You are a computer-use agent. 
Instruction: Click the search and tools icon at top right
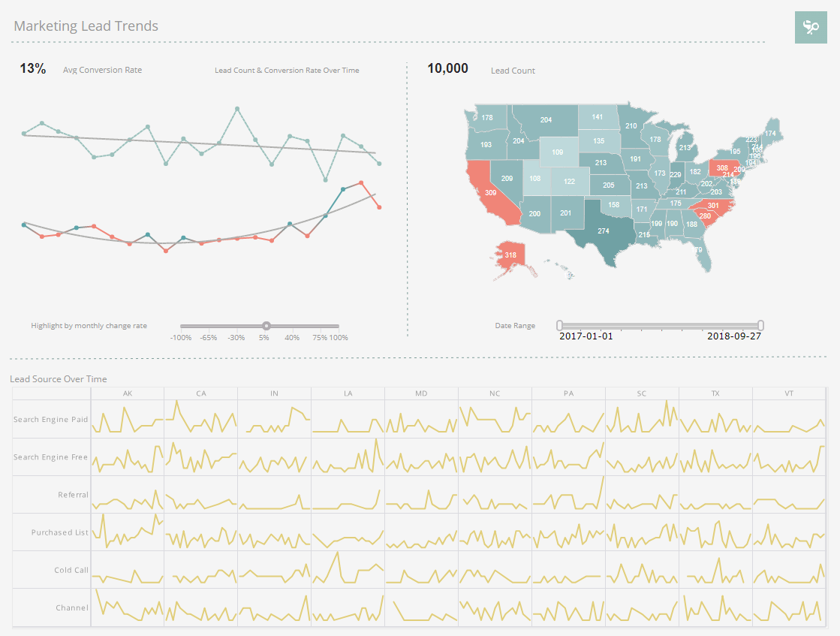pyautogui.click(x=811, y=27)
